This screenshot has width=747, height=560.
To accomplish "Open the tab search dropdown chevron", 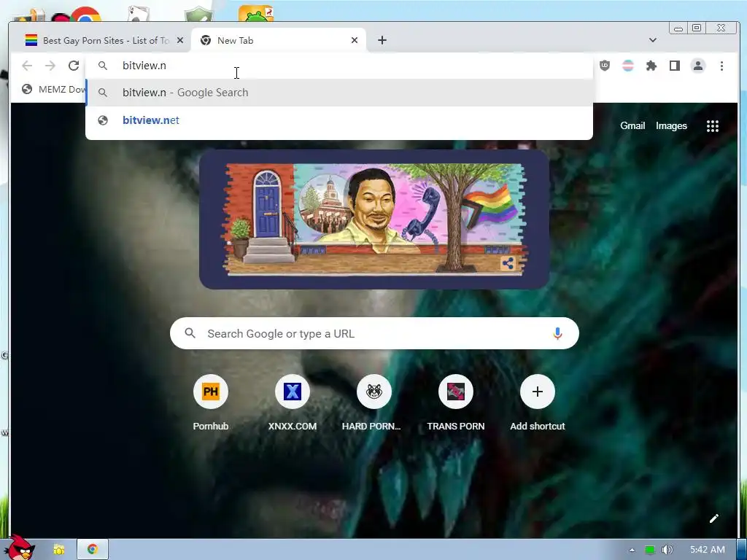I will pyautogui.click(x=653, y=41).
